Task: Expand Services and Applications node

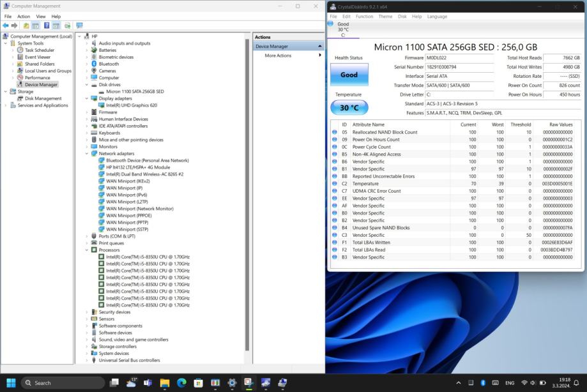Action: pos(6,105)
